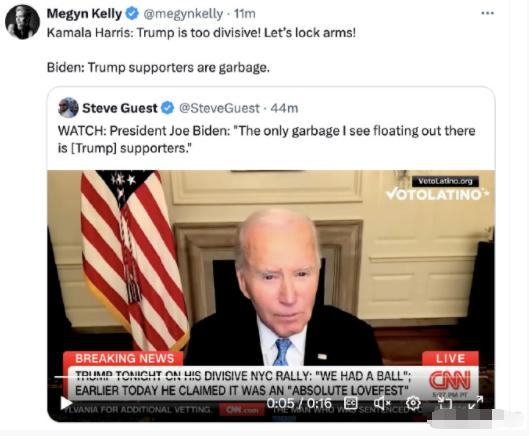Click Megyn Kelly's blue verified badge
The height and width of the screenshot is (436, 529).
click(x=132, y=13)
